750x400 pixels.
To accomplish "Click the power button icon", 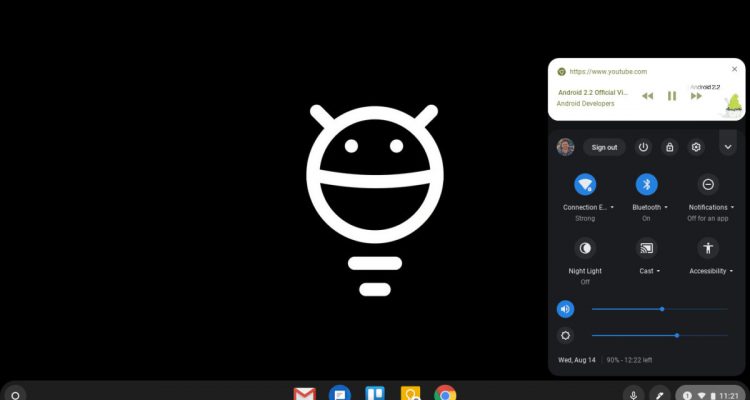I will 643,147.
